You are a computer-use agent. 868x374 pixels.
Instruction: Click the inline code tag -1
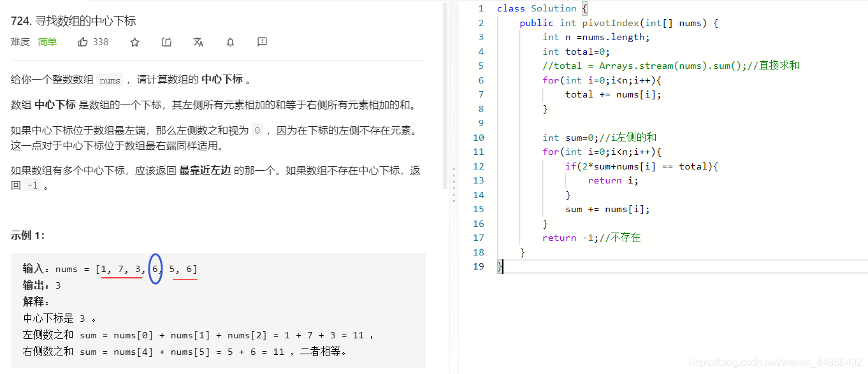tap(31, 185)
